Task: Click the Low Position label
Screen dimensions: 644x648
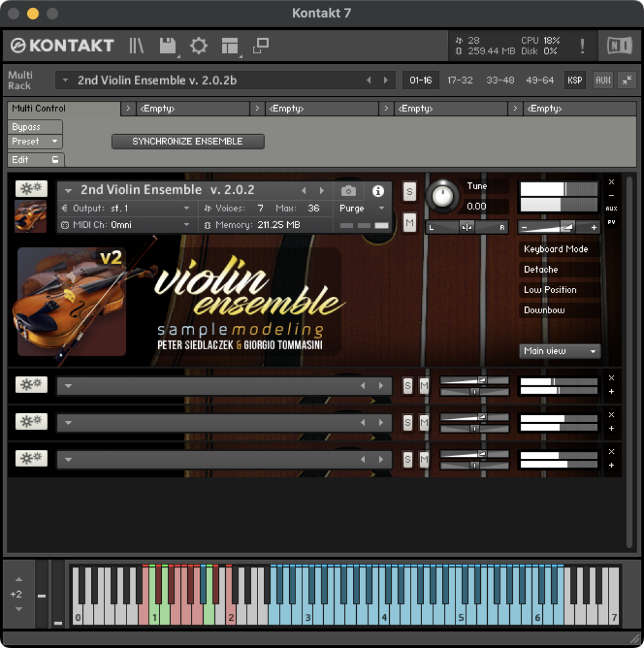Action: (550, 290)
